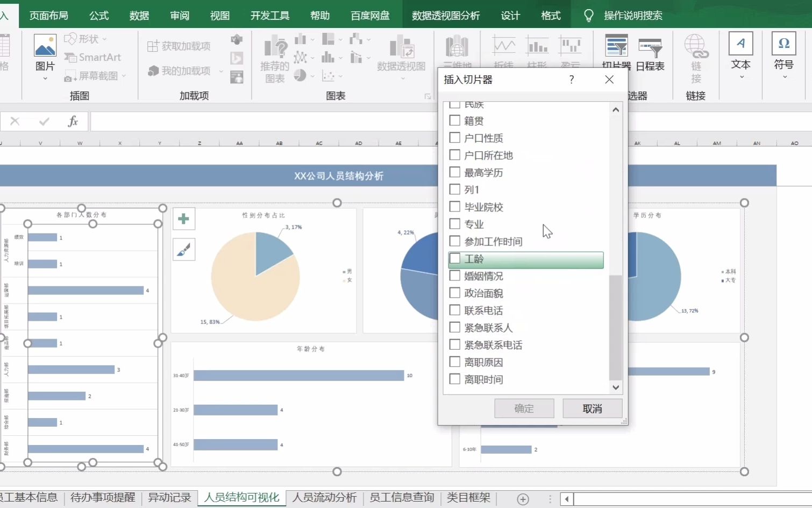
Task: Click the Bing Maps add-in icon
Action: point(237,58)
